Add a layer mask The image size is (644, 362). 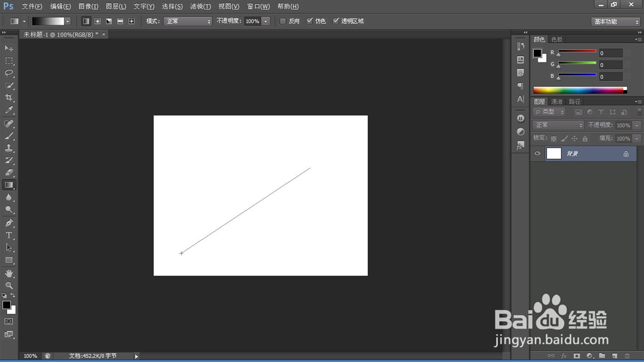coord(576,356)
